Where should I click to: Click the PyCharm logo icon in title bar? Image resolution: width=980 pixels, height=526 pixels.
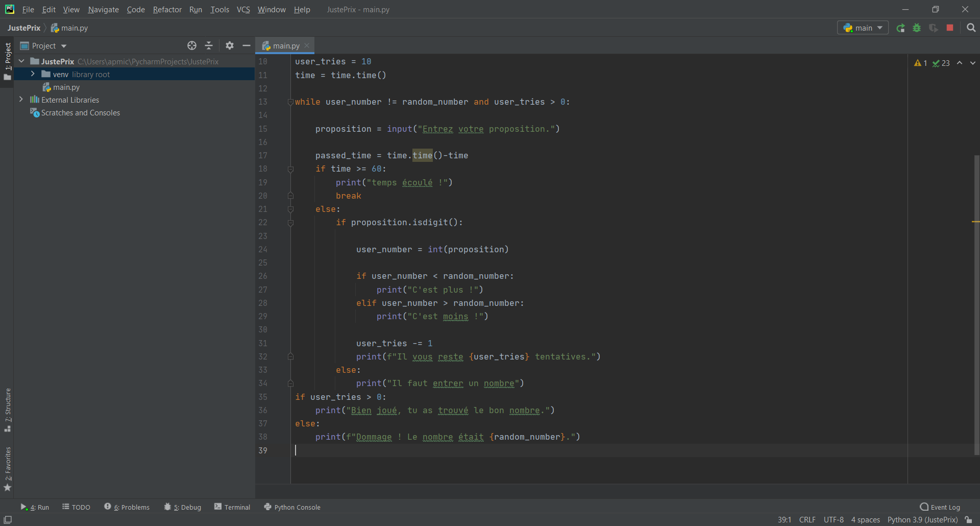point(10,9)
